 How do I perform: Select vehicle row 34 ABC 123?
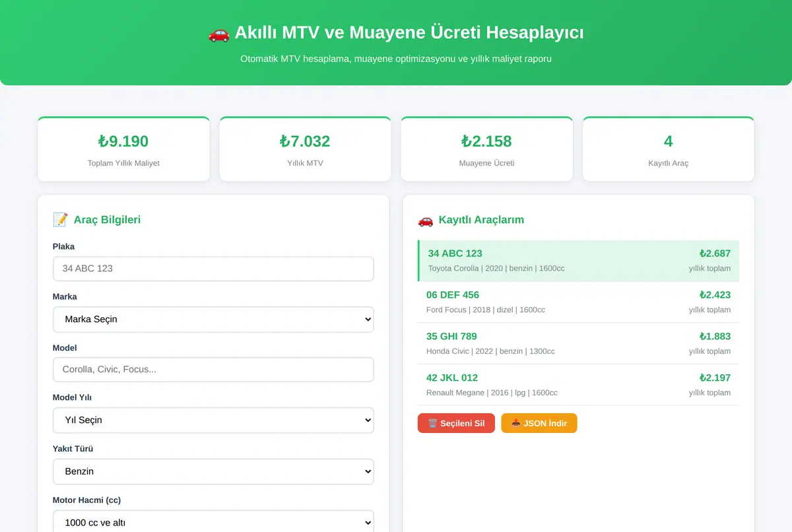click(578, 261)
